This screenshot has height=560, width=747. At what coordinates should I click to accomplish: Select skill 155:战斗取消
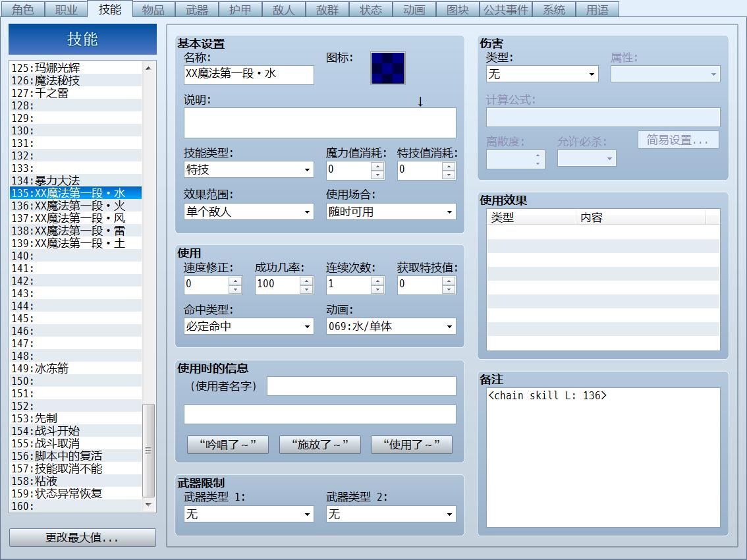76,443
